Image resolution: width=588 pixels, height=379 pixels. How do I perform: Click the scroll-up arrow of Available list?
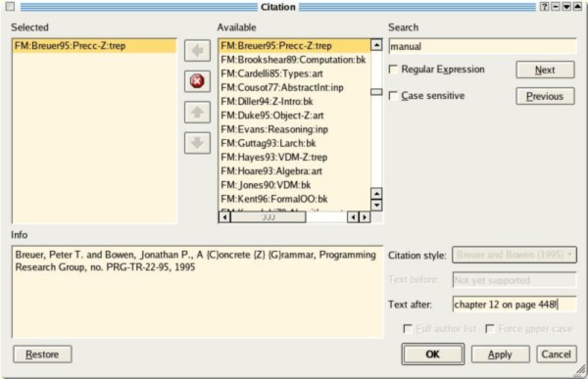(x=376, y=45)
